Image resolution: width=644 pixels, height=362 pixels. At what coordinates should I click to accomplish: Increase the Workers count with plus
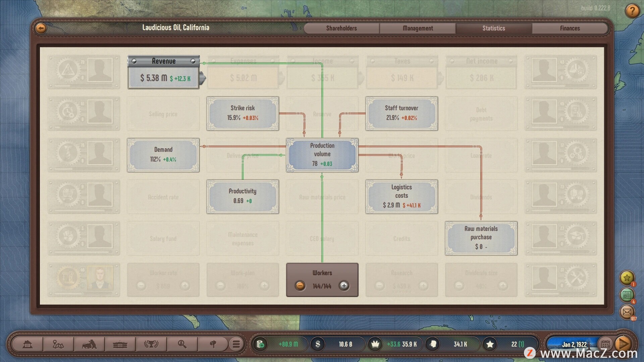pos(344,286)
